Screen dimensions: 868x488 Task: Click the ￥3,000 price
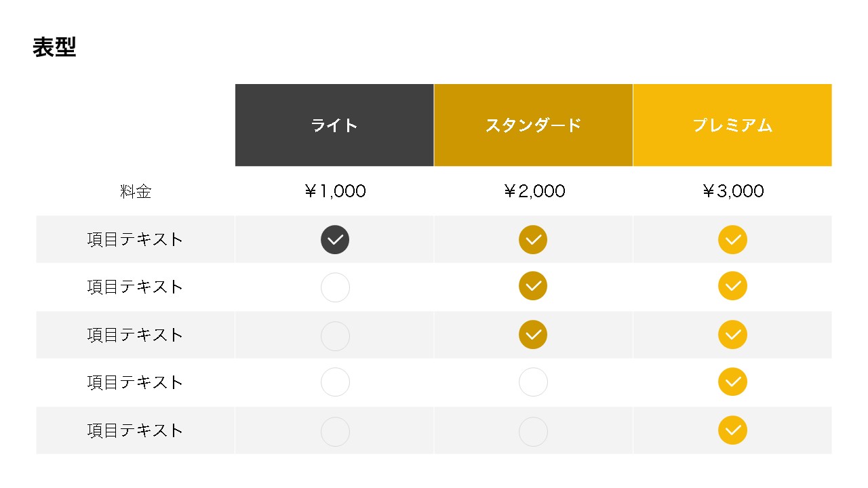[732, 192]
